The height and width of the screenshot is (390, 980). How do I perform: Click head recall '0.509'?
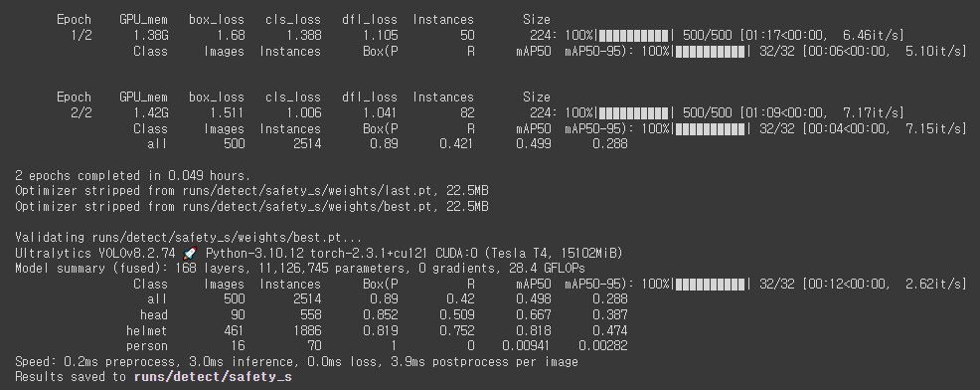click(456, 314)
